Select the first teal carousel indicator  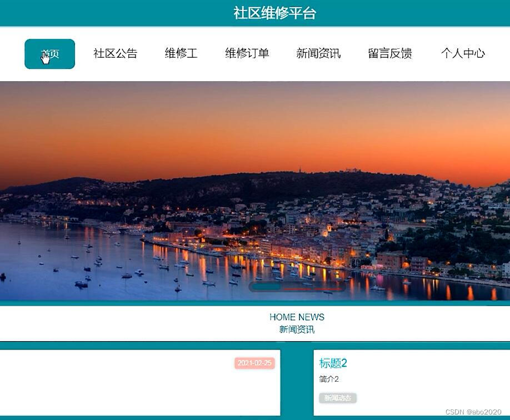click(266, 287)
